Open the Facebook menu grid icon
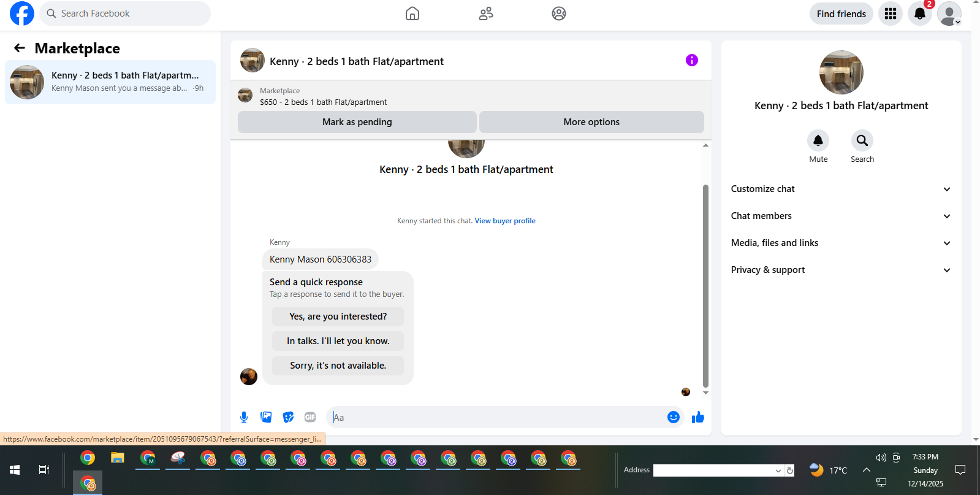This screenshot has width=980, height=495. point(891,13)
